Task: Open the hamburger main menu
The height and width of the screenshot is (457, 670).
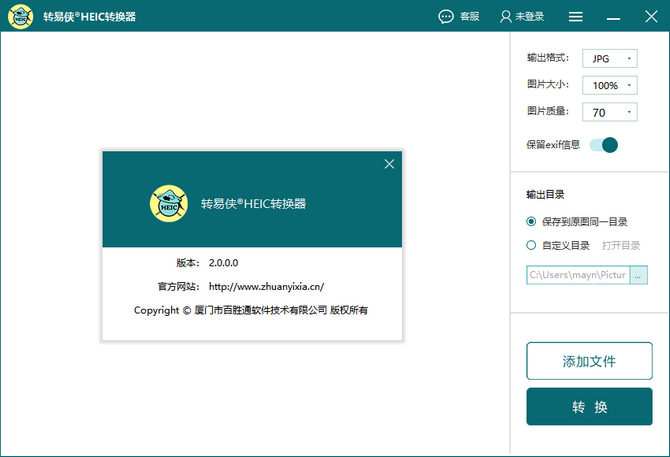Action: click(576, 17)
